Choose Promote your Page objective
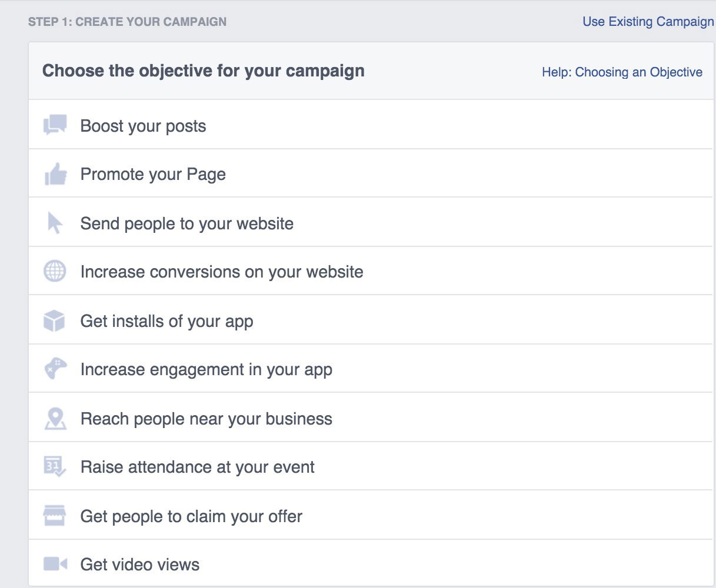The height and width of the screenshot is (588, 716). [x=153, y=175]
